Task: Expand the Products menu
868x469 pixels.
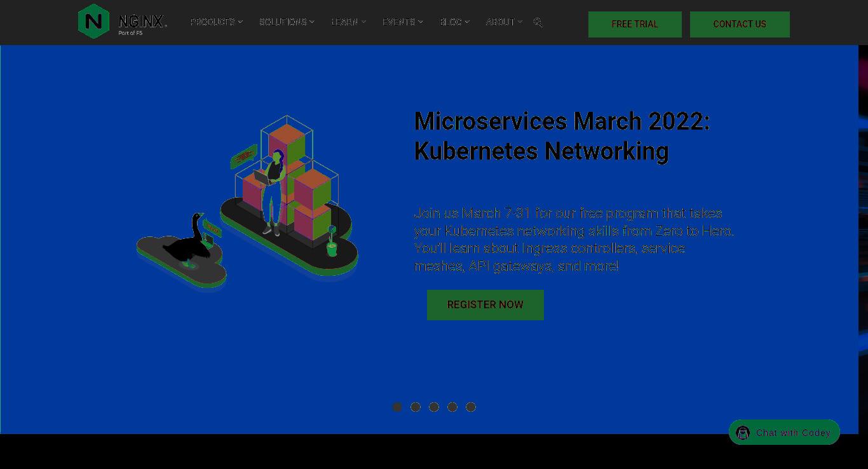Action: click(217, 22)
